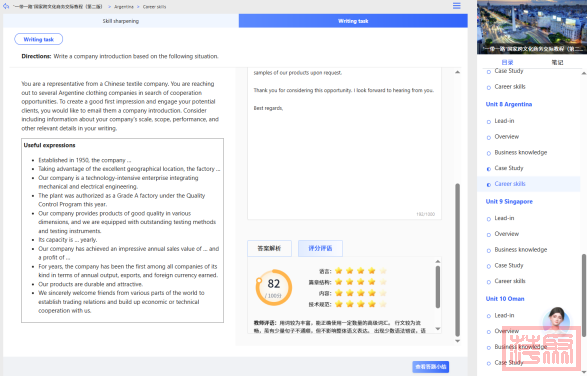This screenshot has height=376, width=587.
Task: Open the 答案解析 button
Action: pyautogui.click(x=270, y=248)
